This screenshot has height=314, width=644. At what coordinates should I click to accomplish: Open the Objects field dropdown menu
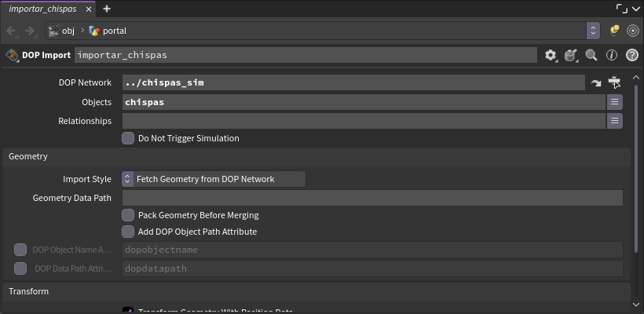(x=614, y=102)
